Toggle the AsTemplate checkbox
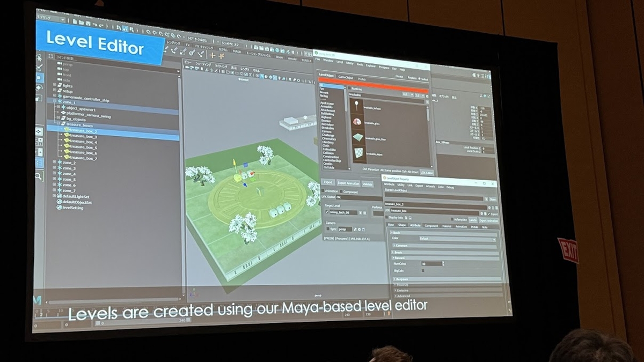The image size is (644, 362). tap(452, 219)
